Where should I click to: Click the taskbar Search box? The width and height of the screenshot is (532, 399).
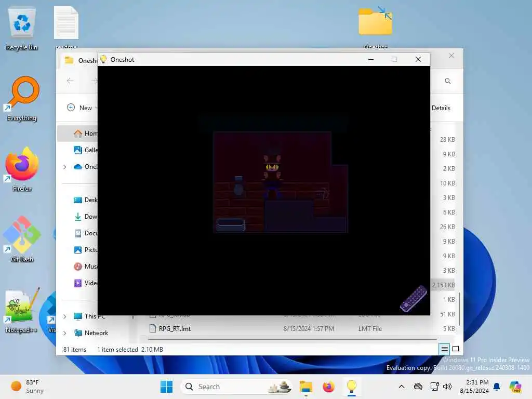(237, 387)
